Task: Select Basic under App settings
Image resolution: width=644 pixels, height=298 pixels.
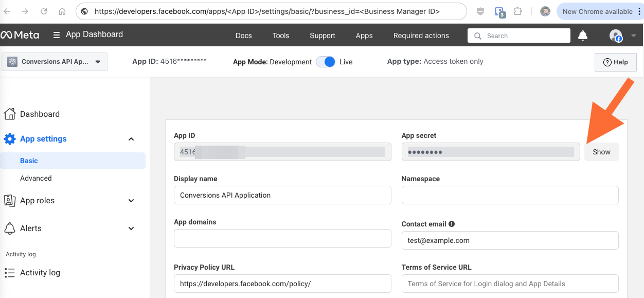Action: pos(73,161)
